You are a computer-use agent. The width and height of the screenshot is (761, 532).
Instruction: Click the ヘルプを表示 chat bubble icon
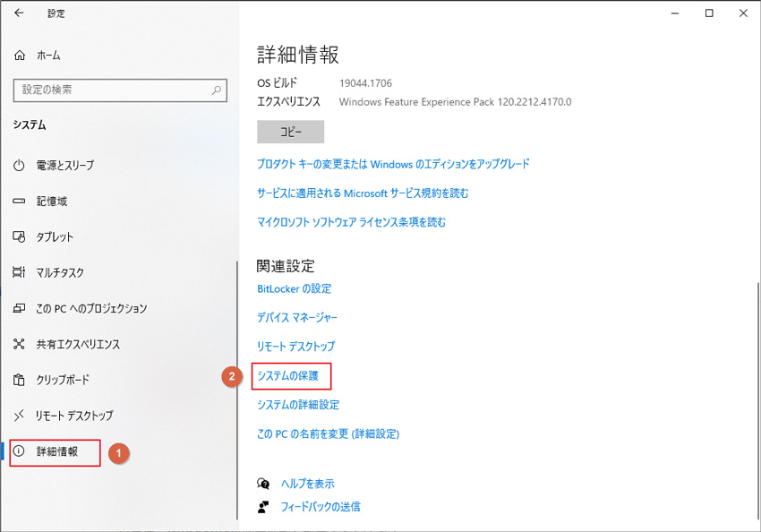(263, 484)
